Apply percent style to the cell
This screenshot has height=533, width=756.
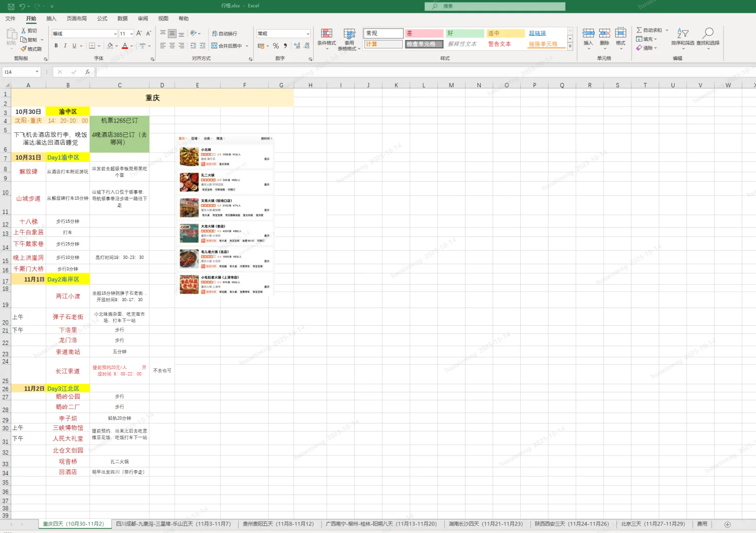pos(276,46)
